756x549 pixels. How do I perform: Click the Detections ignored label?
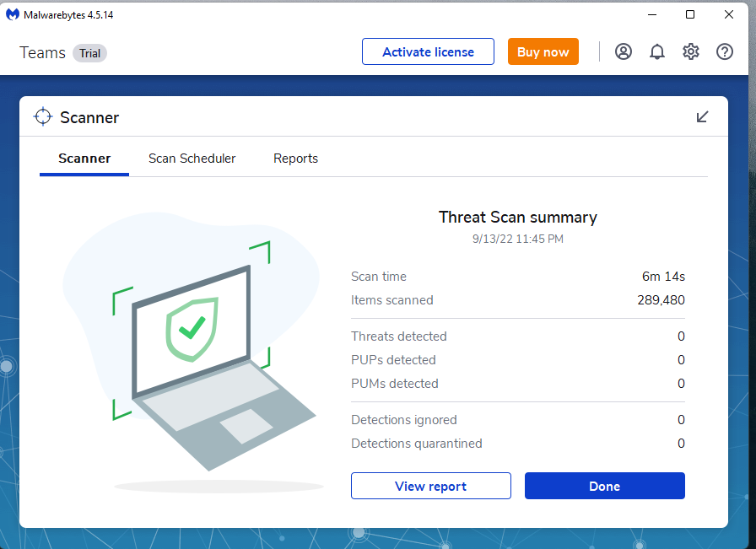click(404, 420)
